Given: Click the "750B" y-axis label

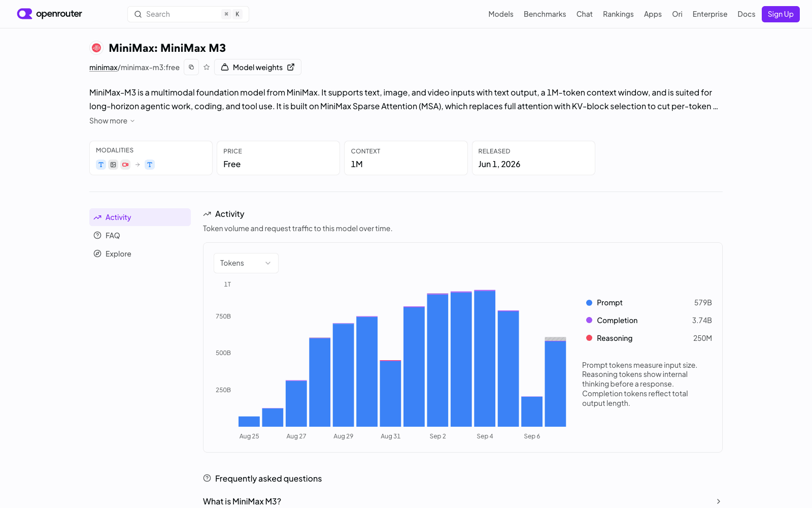Looking at the screenshot, I should pos(223,316).
